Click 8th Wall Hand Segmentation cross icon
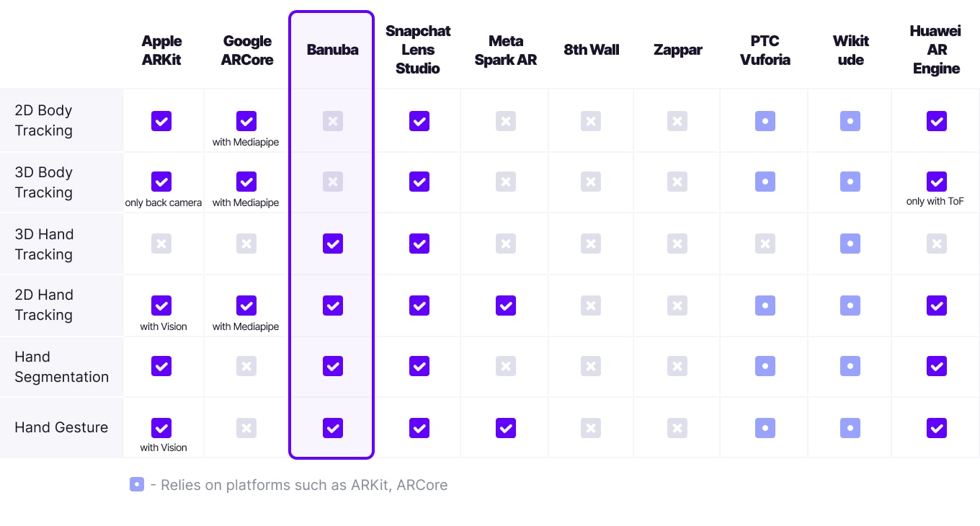Image resolution: width=980 pixels, height=526 pixels. coord(591,366)
